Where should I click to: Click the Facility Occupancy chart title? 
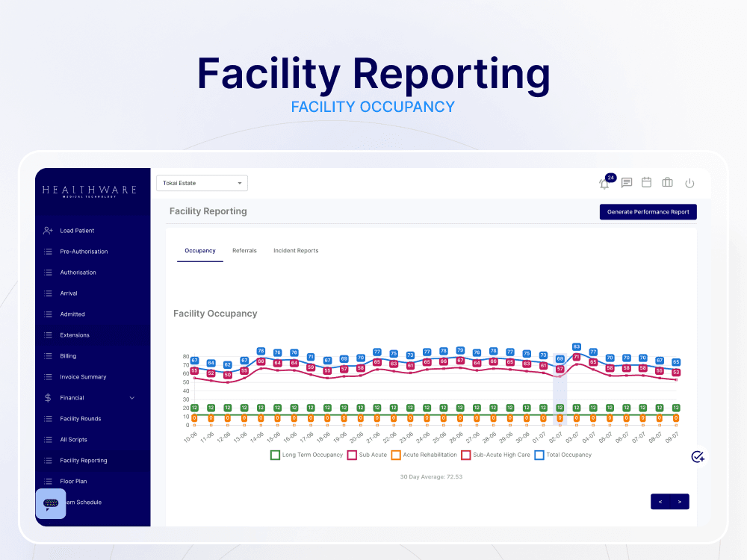click(x=215, y=314)
